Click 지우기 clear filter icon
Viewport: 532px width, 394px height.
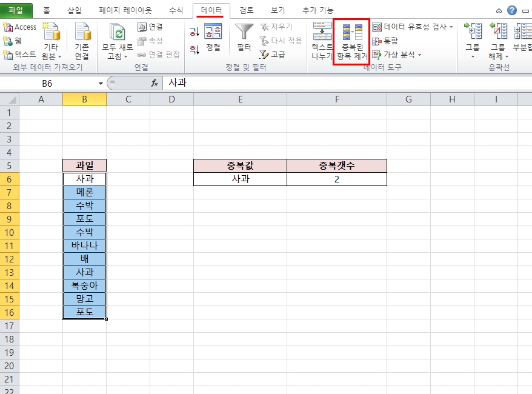264,27
